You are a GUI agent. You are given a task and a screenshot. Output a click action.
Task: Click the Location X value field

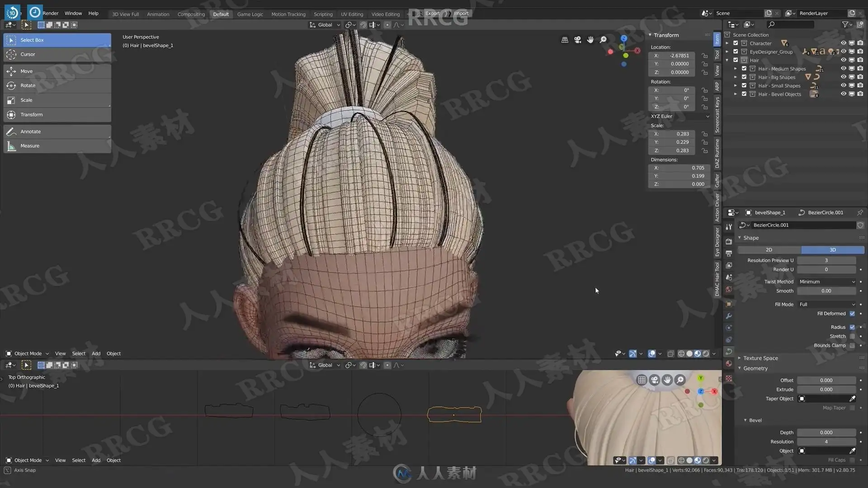[x=679, y=56]
